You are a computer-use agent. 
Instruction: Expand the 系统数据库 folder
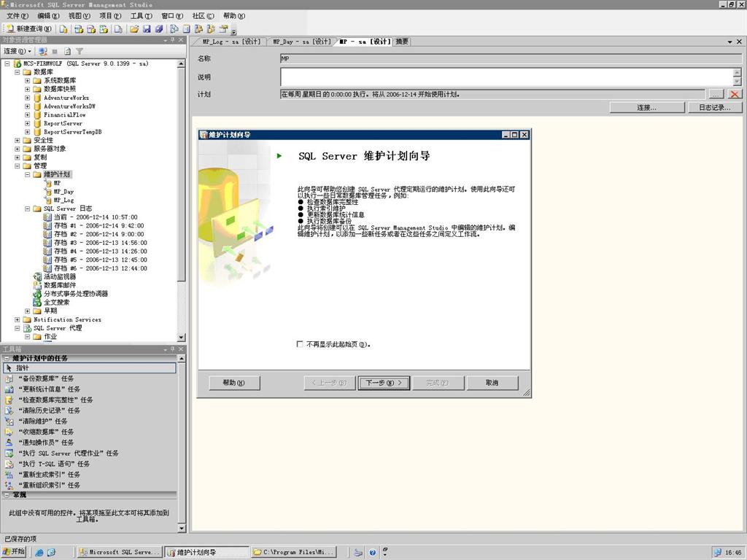tap(27, 80)
